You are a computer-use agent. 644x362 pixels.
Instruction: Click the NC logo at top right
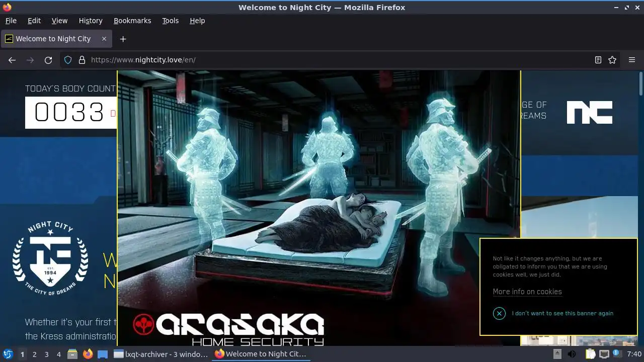[x=590, y=112]
